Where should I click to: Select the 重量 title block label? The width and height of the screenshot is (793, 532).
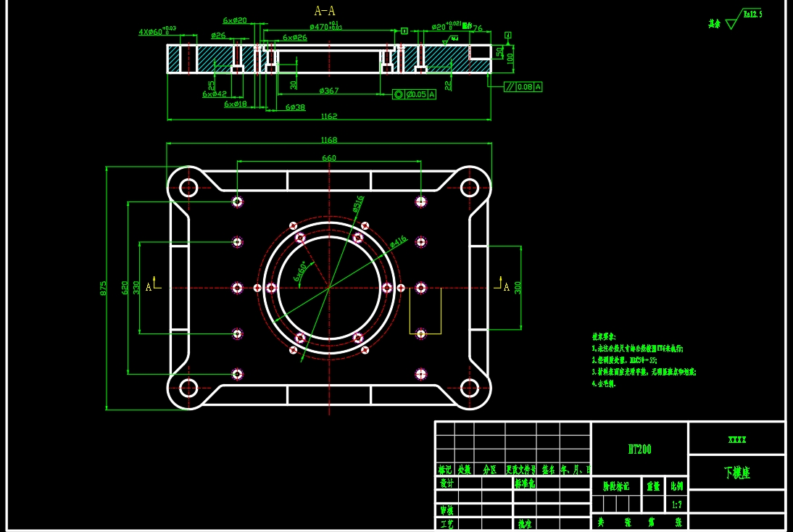pyautogui.click(x=653, y=486)
